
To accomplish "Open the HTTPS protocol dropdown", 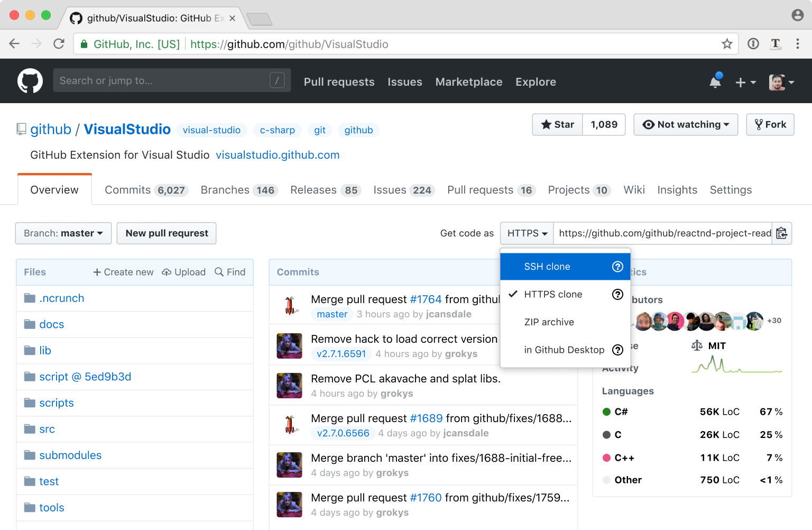I will point(527,233).
